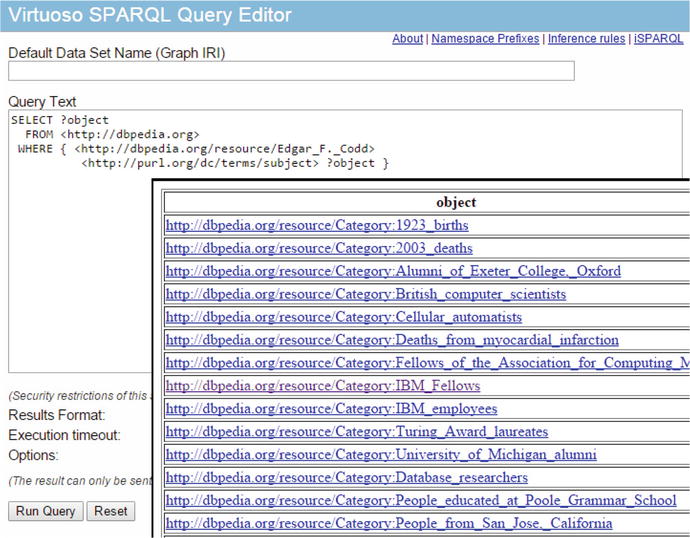Click inside the Query Text area
This screenshot has height=538, width=690.
80,270
